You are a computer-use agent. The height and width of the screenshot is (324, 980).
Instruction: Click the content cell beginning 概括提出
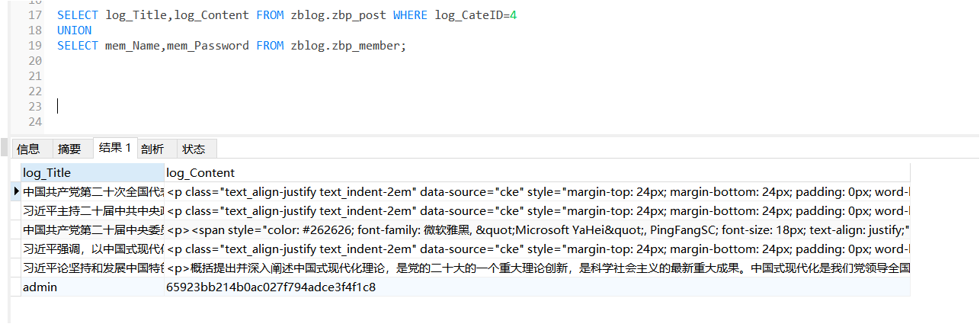point(533,268)
